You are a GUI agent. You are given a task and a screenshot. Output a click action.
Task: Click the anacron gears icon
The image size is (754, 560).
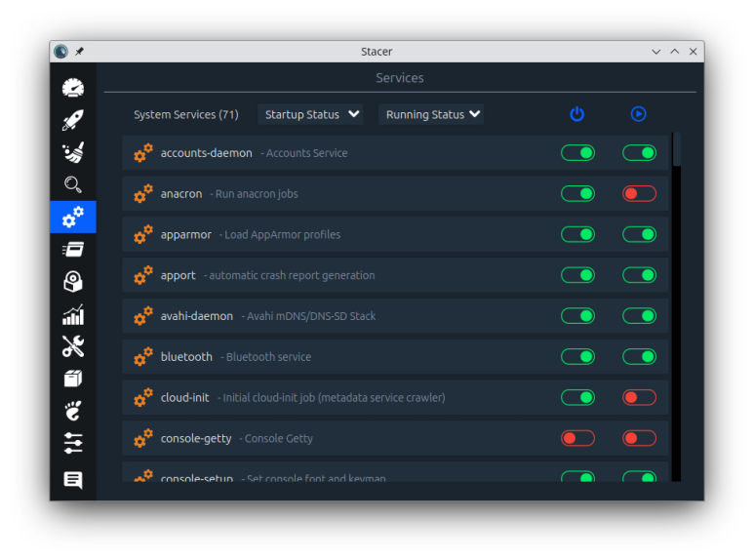pos(143,194)
